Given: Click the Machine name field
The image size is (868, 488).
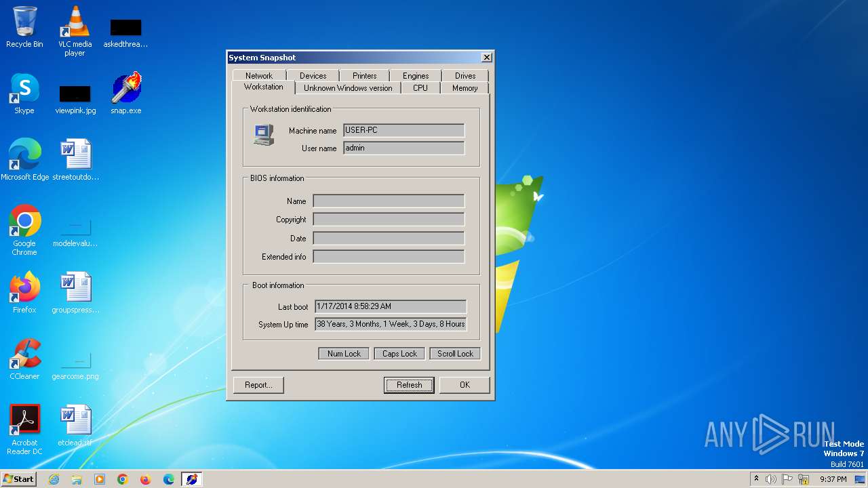Looking at the screenshot, I should click(x=404, y=130).
